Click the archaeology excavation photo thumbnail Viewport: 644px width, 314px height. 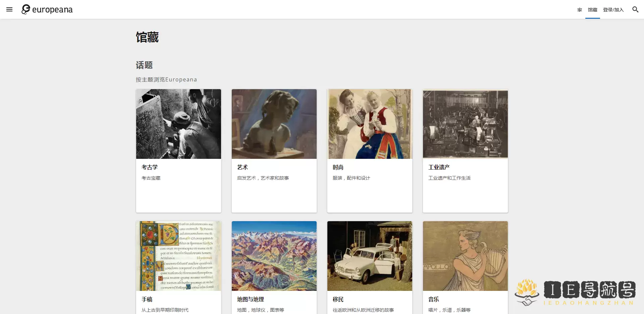coord(178,124)
